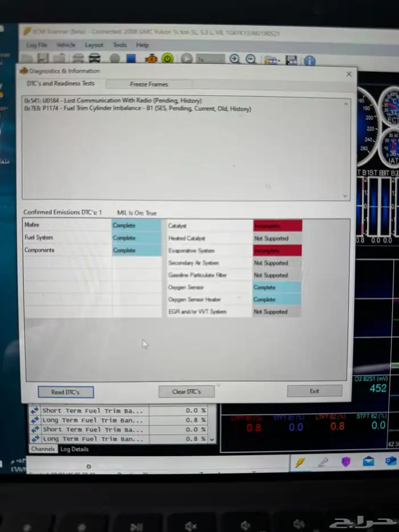Close the Diagnostics & Information dialog
The image size is (399, 532).
pyautogui.click(x=349, y=74)
